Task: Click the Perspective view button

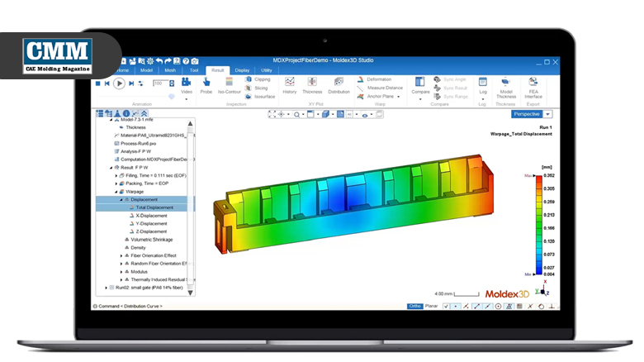Action: click(527, 114)
